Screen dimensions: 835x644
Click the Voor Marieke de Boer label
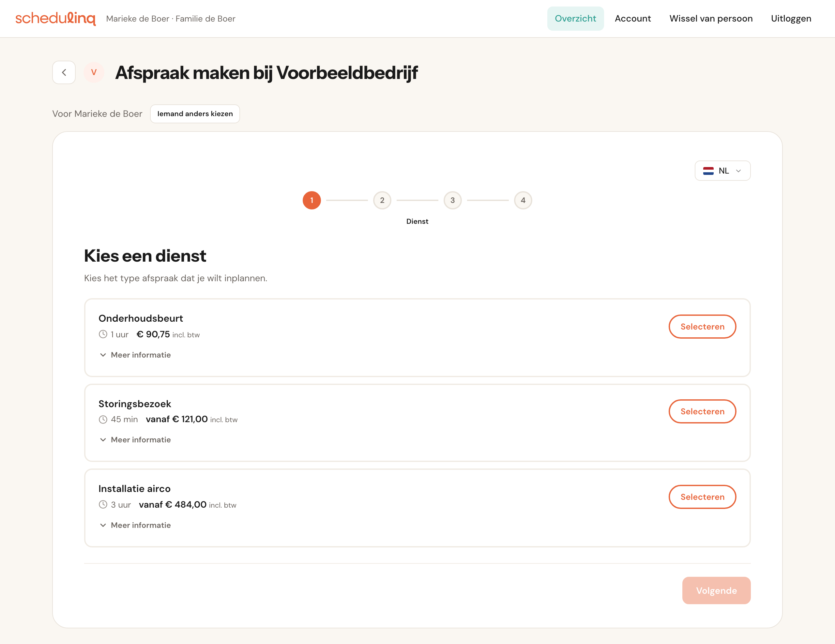pos(97,114)
